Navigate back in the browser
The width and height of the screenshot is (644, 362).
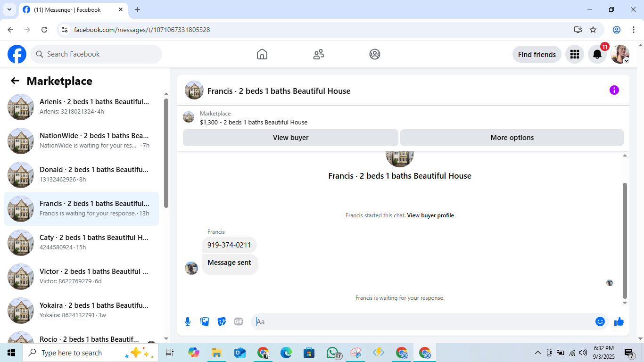coord(10,30)
